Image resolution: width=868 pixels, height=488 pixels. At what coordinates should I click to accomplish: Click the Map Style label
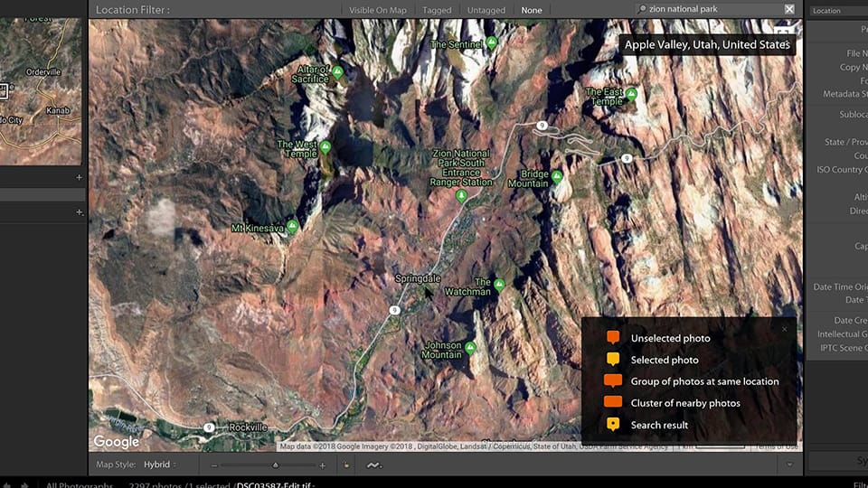coord(116,465)
